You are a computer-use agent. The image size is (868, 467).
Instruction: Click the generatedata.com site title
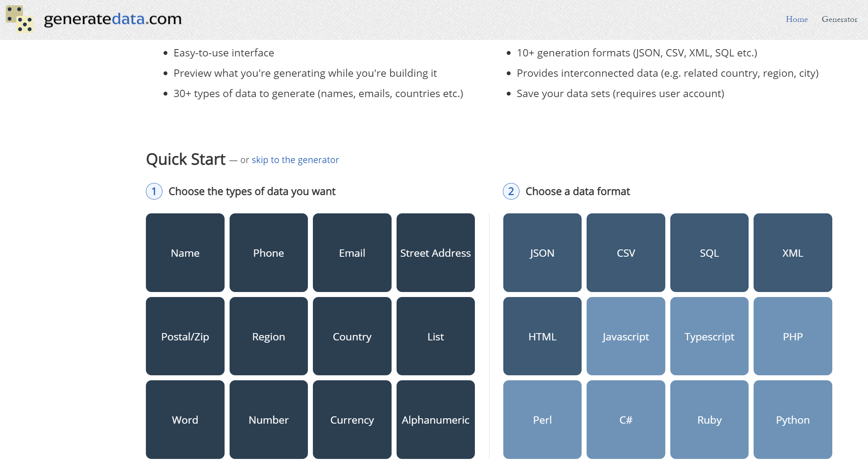point(112,19)
